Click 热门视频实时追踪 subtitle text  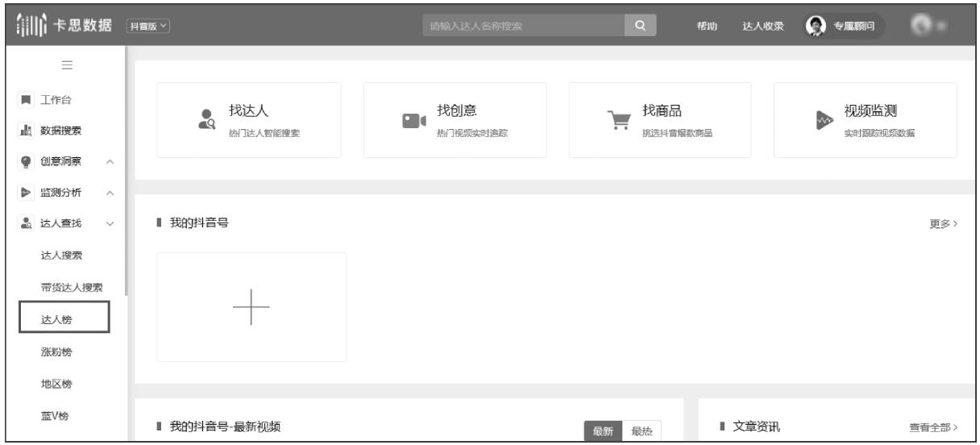[x=471, y=133]
